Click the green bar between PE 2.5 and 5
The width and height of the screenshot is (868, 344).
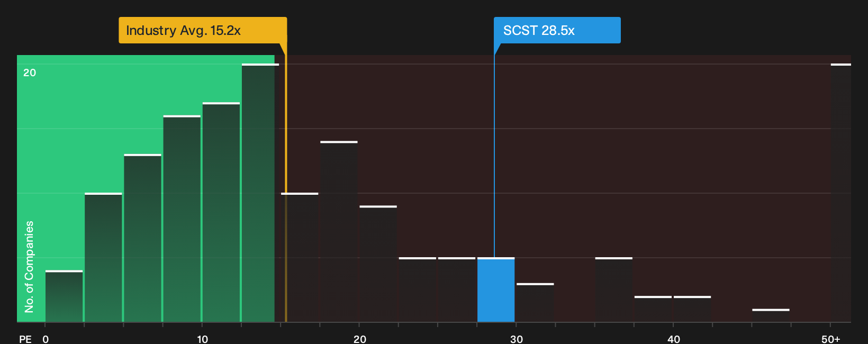tap(103, 258)
